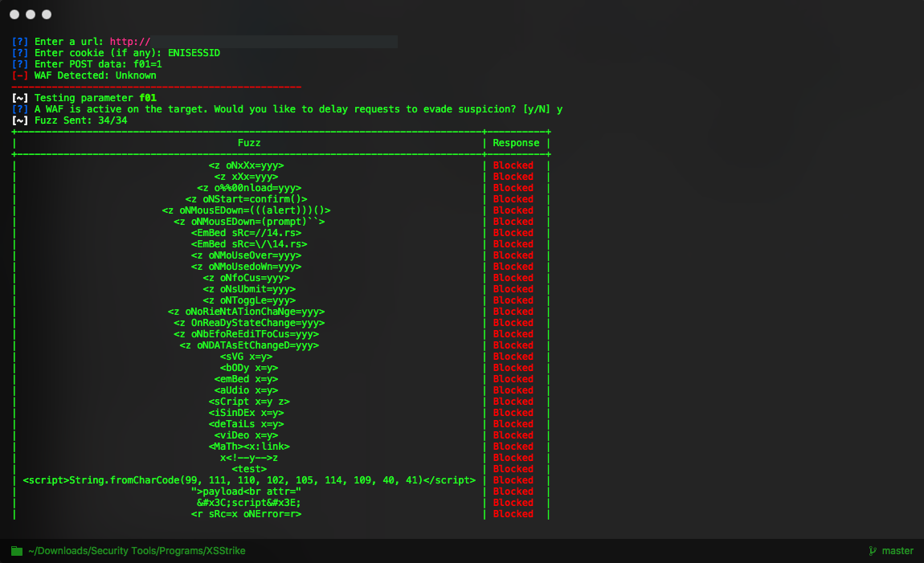
Task: Select the <deTaiLs x=y> payload
Action: (x=246, y=423)
